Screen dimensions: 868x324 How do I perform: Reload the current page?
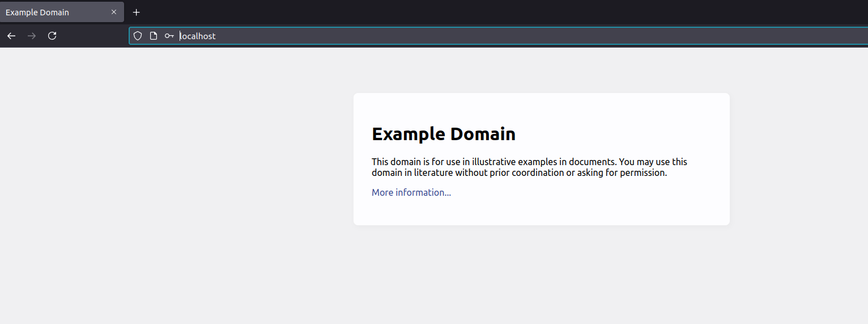(52, 36)
